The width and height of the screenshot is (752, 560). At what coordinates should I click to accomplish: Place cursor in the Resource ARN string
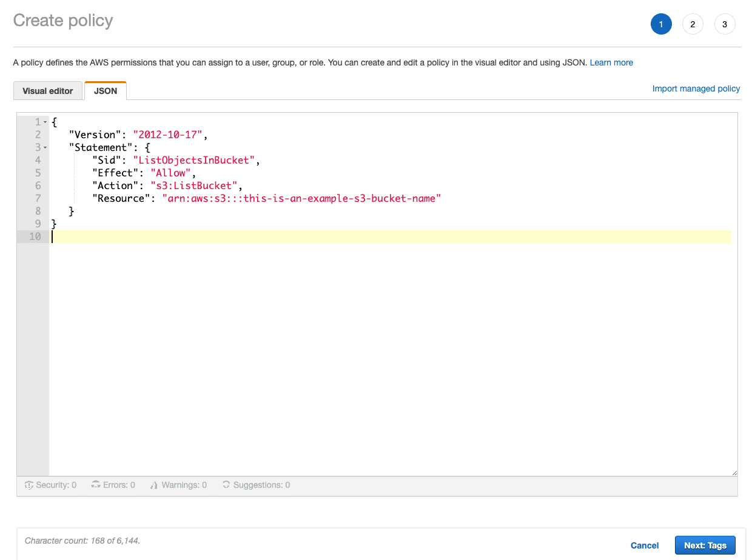(x=301, y=198)
